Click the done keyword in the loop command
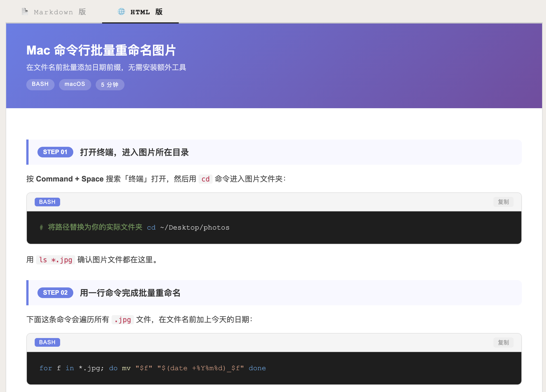Viewport: 546px width, 392px height. coord(257,368)
